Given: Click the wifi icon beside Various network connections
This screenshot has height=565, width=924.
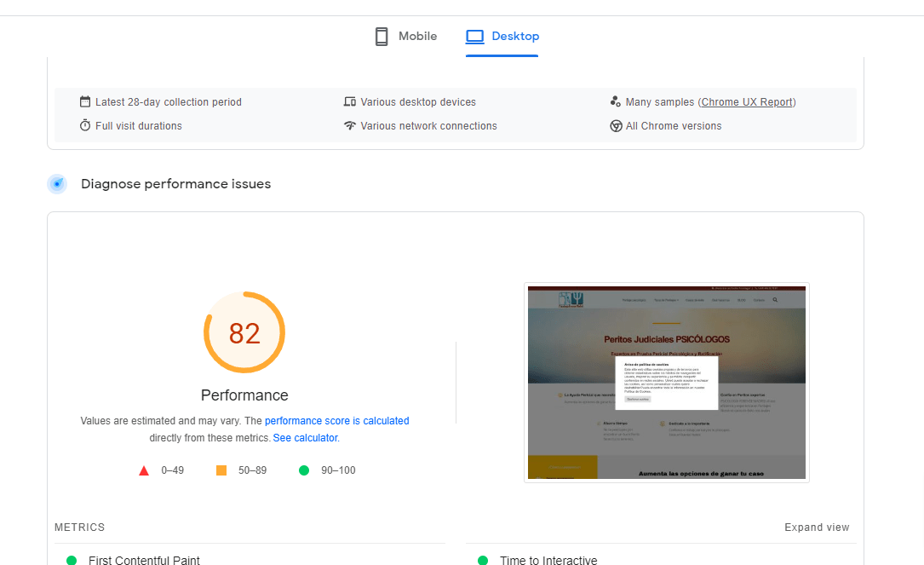Looking at the screenshot, I should (349, 125).
